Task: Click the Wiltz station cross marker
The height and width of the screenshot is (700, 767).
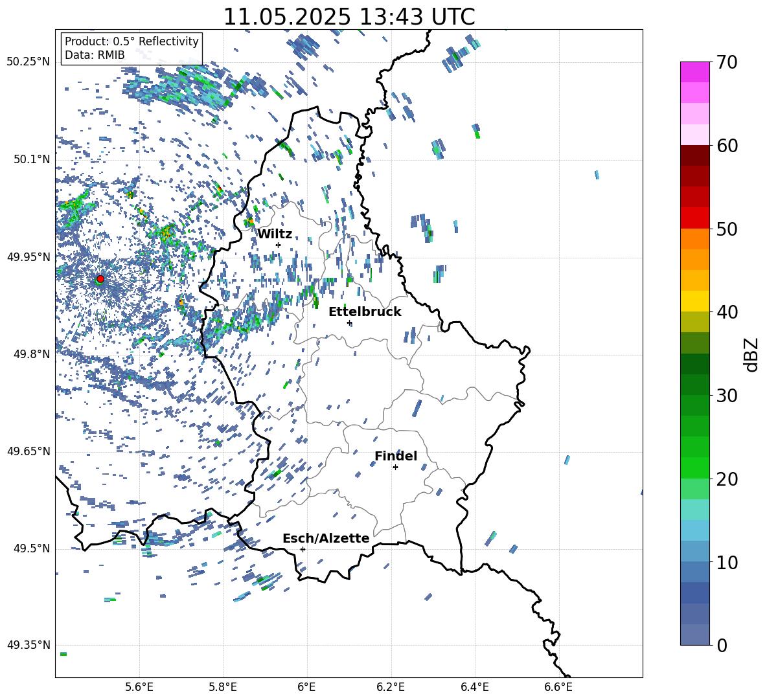Action: (279, 245)
